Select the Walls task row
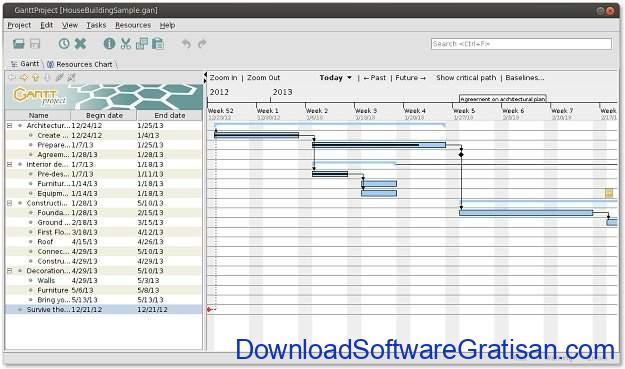The height and width of the screenshot is (369, 625). pos(104,281)
